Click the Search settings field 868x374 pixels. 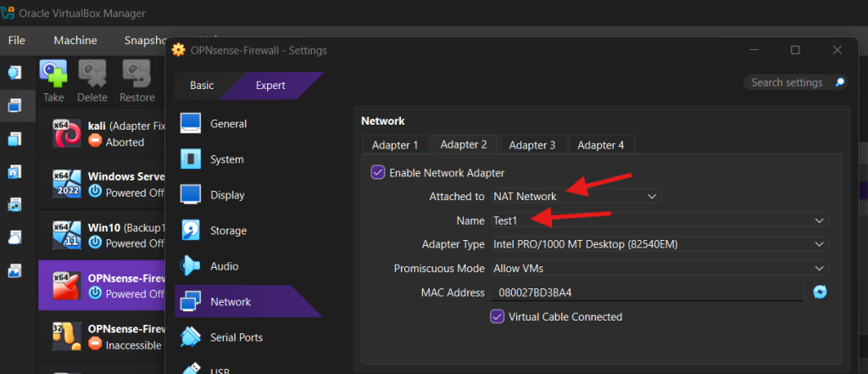(787, 82)
